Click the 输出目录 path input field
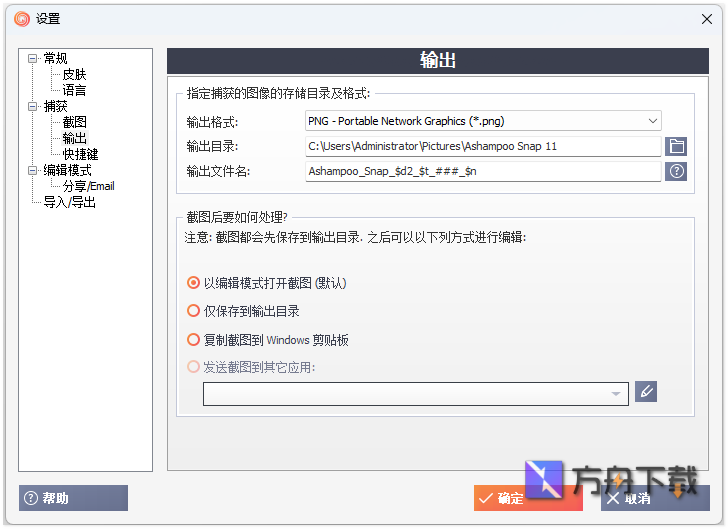 (483, 146)
